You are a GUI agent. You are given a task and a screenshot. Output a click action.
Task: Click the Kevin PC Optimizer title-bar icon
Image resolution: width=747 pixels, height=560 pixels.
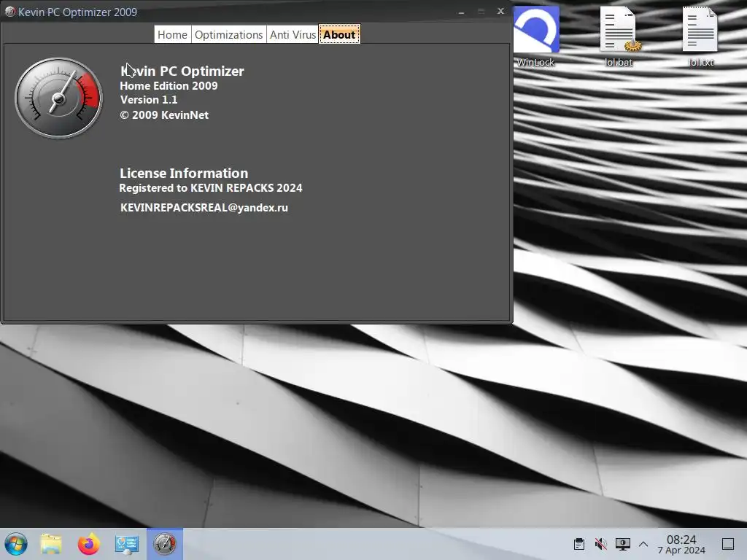coord(9,12)
